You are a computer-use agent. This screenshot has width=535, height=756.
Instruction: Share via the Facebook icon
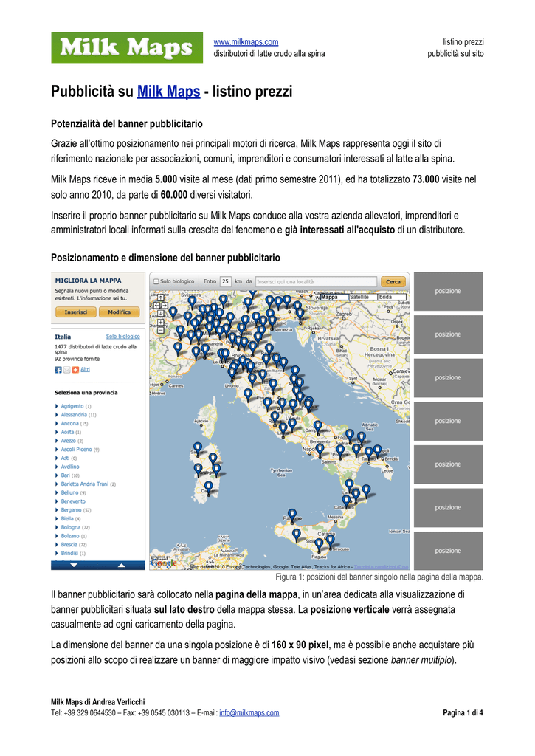coord(58,370)
